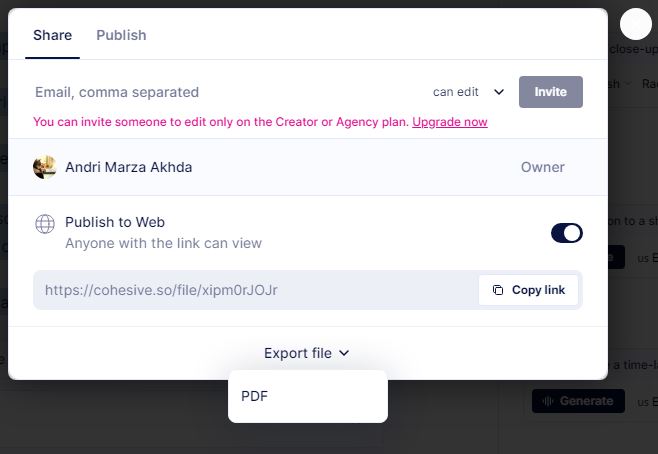Click the email invite input field
This screenshot has width=658, height=454.
[x=220, y=92]
